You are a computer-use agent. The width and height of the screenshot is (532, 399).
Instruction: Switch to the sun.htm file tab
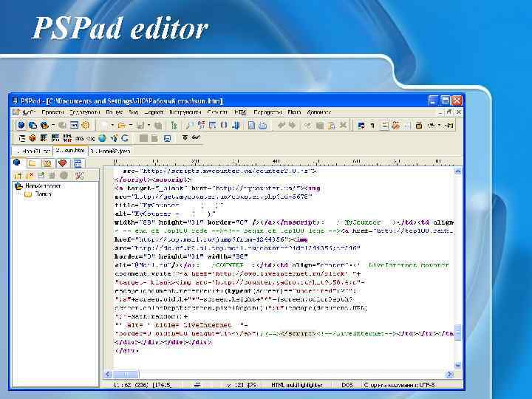pyautogui.click(x=70, y=150)
